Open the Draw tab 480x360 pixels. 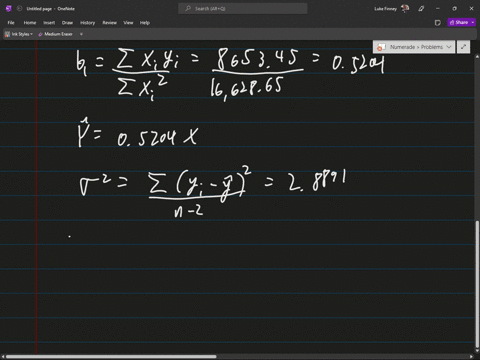[x=67, y=23]
